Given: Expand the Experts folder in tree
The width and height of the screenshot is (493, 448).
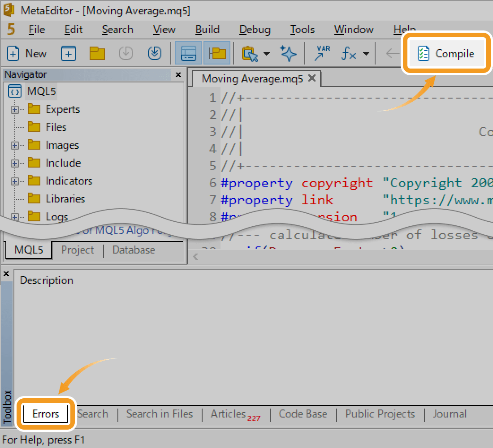Looking at the screenshot, I should (x=15, y=110).
